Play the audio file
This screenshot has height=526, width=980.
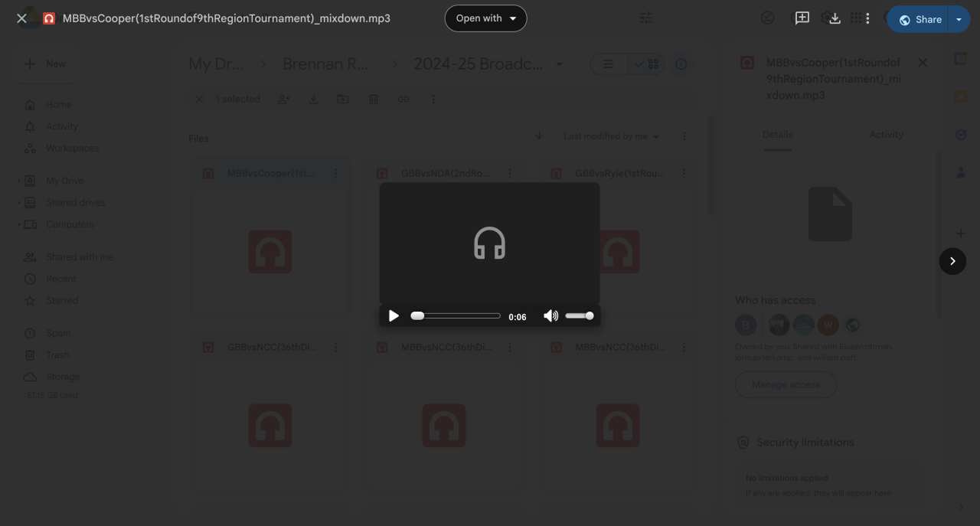(394, 316)
